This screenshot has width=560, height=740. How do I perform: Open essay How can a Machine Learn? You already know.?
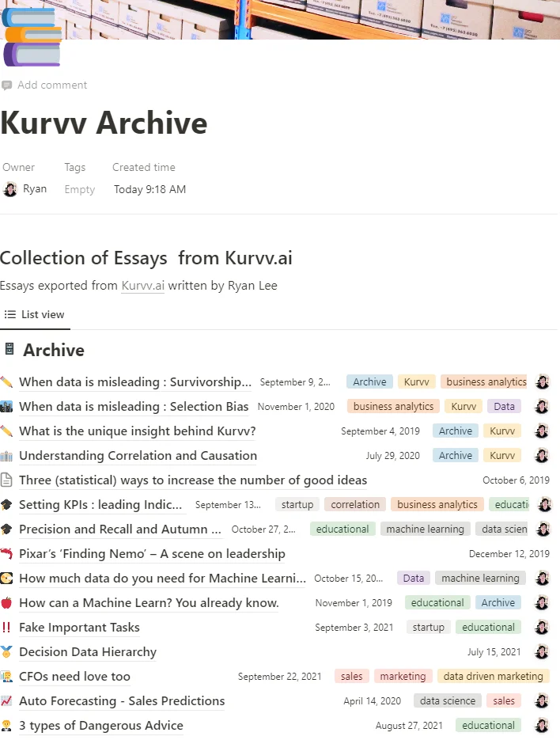click(x=149, y=603)
